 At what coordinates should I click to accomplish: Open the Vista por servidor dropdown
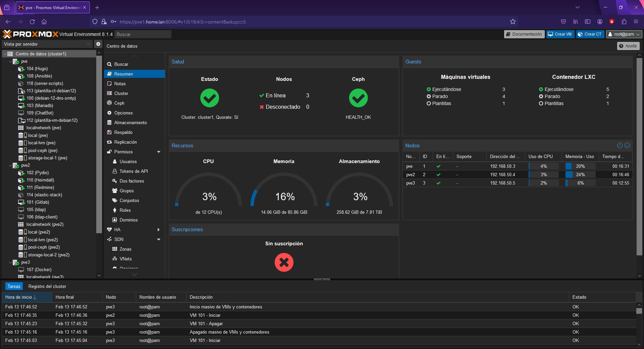pos(47,44)
